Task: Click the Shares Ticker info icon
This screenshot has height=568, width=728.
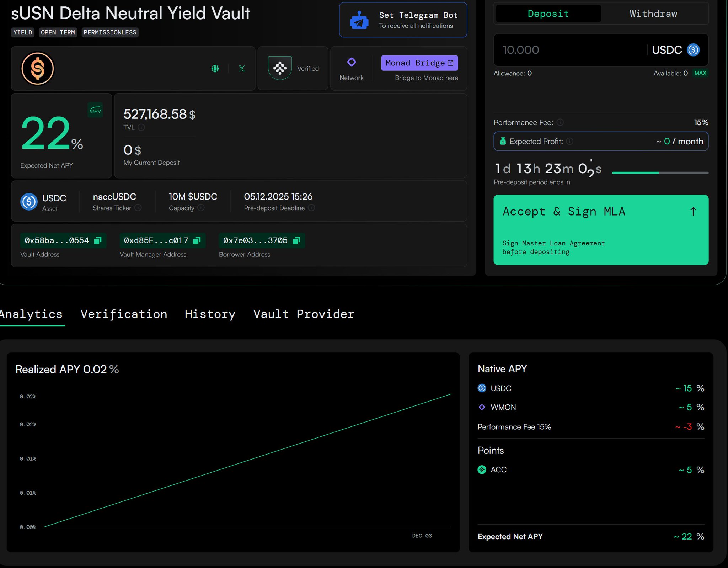Action: point(138,208)
